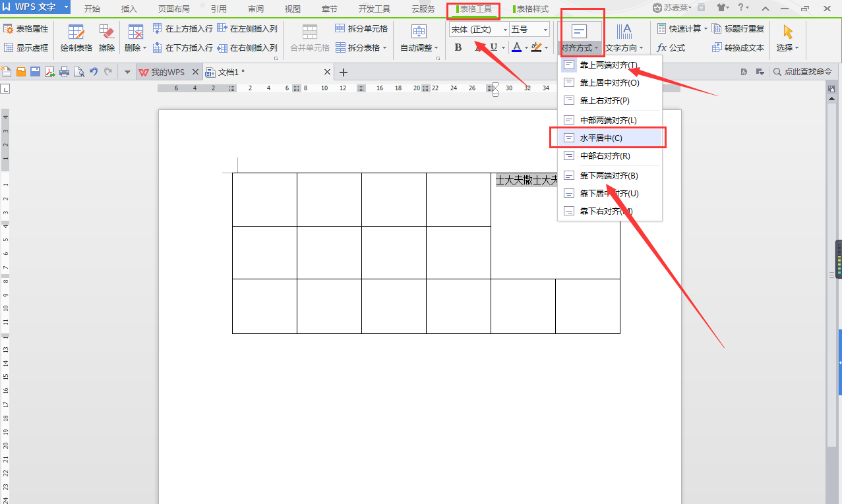Collapse the ribbon with the caret
Image resolution: width=842 pixels, height=504 pixels.
[765, 8]
